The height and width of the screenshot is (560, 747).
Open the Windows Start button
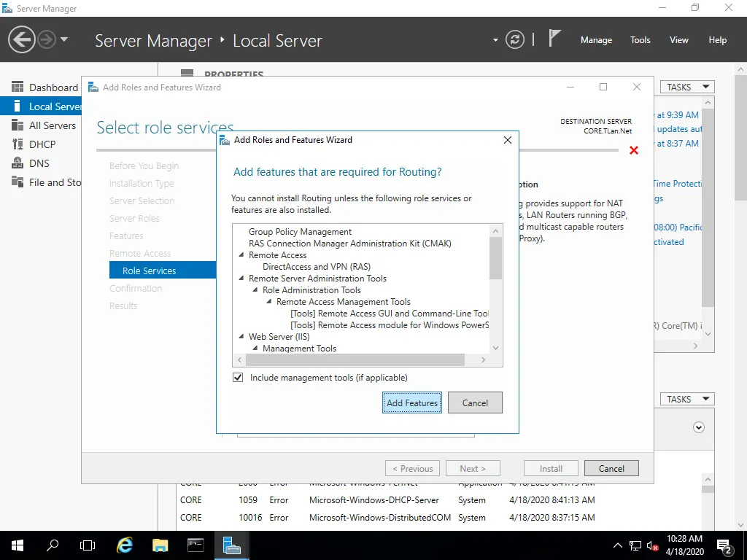point(18,545)
